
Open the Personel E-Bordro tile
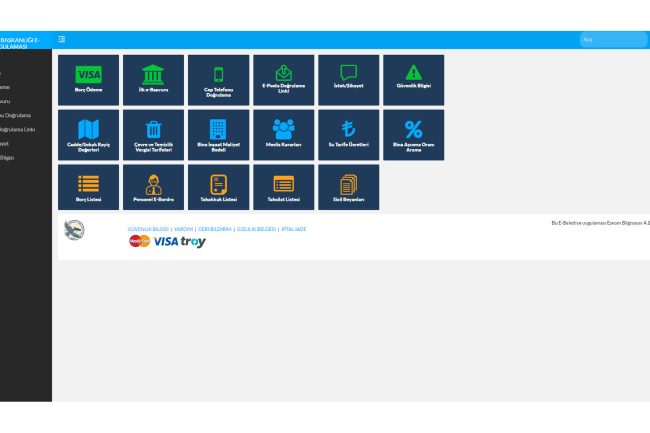point(153,188)
